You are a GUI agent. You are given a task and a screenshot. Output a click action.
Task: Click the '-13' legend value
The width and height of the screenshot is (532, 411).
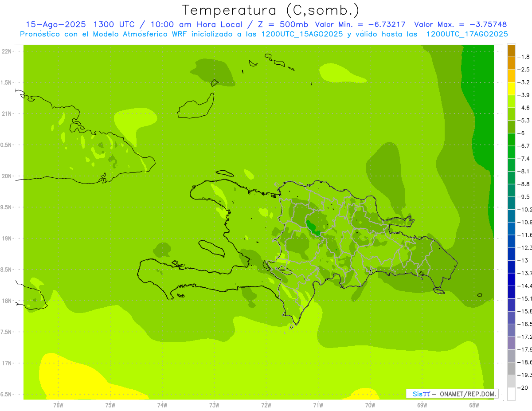(x=523, y=261)
